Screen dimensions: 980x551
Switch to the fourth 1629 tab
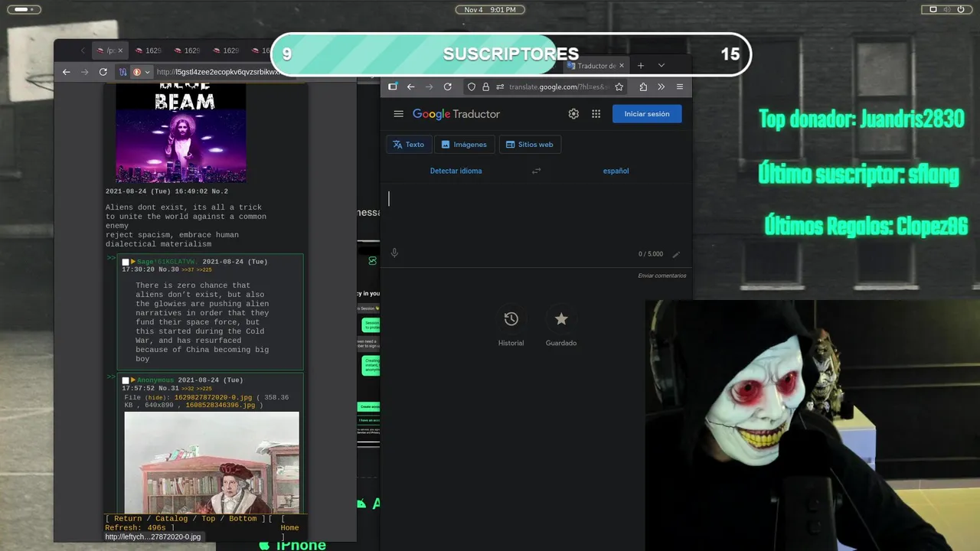[260, 51]
